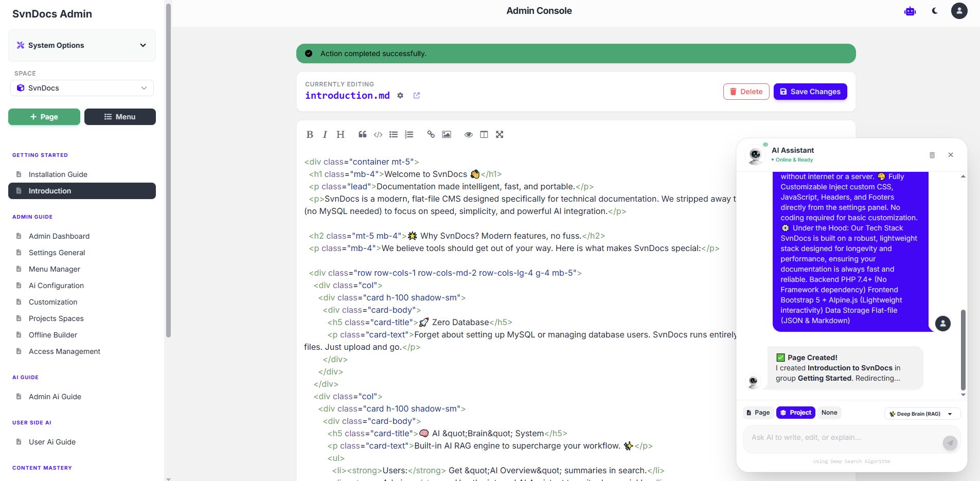Image resolution: width=980 pixels, height=481 pixels.
Task: Send message with paper plane icon
Action: point(950,442)
